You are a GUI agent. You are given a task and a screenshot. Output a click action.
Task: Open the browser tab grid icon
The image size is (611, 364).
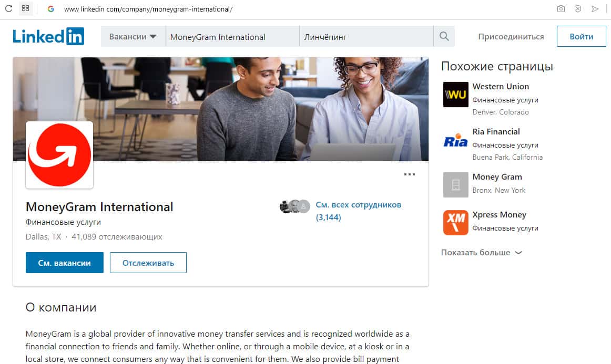click(x=26, y=8)
